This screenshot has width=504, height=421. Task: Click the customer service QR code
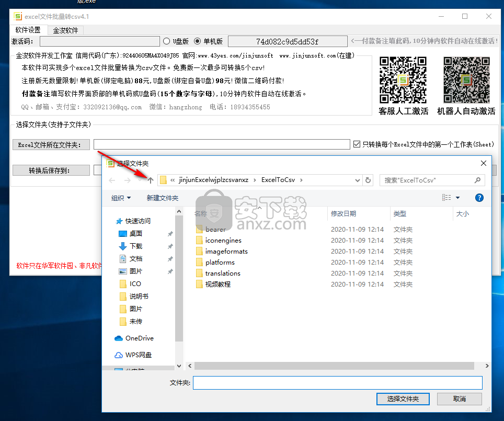coord(403,80)
